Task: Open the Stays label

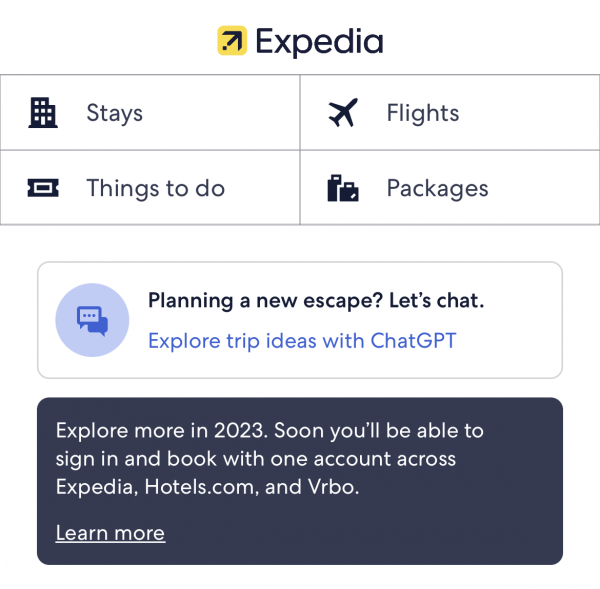Action: 114,113
